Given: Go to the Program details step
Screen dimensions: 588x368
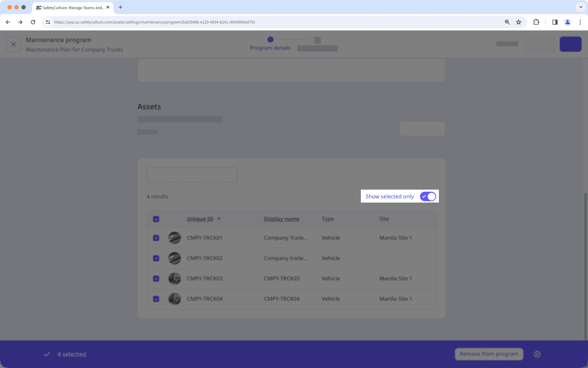Looking at the screenshot, I should [x=270, y=43].
